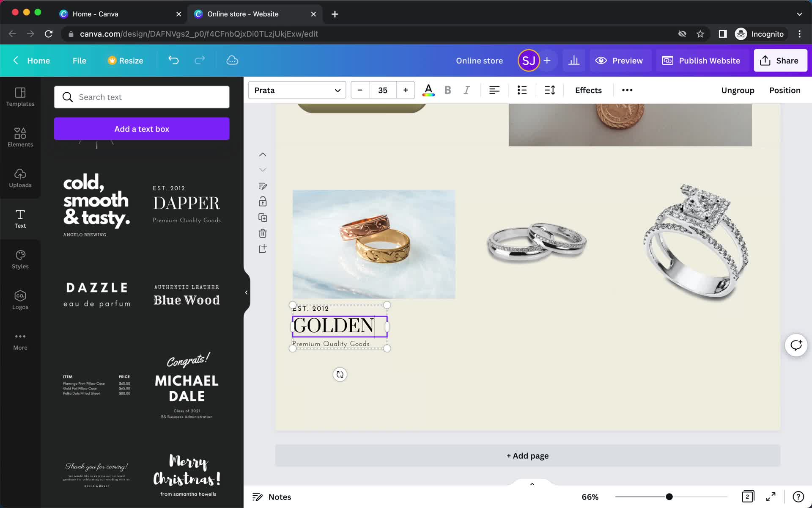
Task: Add a new page via side icon
Action: [x=263, y=248]
